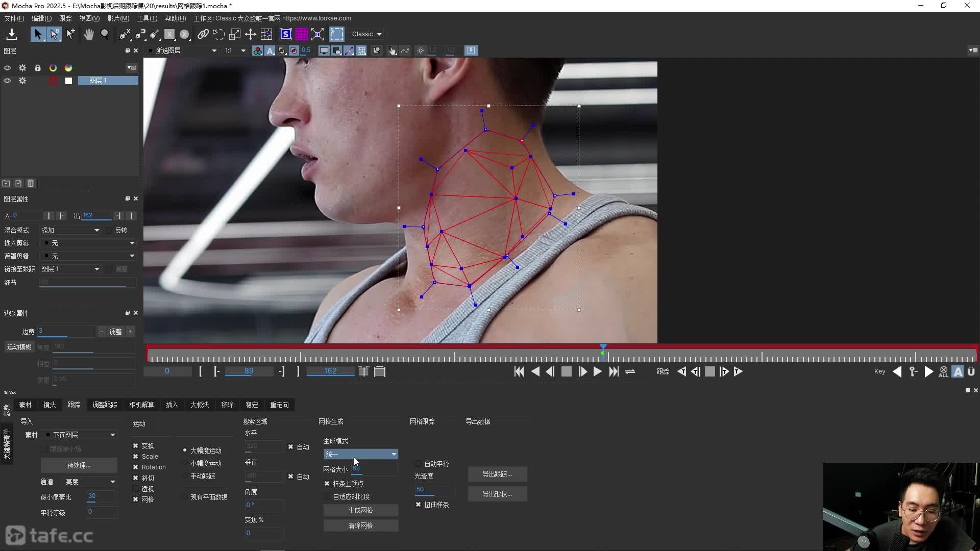This screenshot has width=980, height=551.
Task: Enable the 透视 perspective checkbox
Action: pos(136,489)
